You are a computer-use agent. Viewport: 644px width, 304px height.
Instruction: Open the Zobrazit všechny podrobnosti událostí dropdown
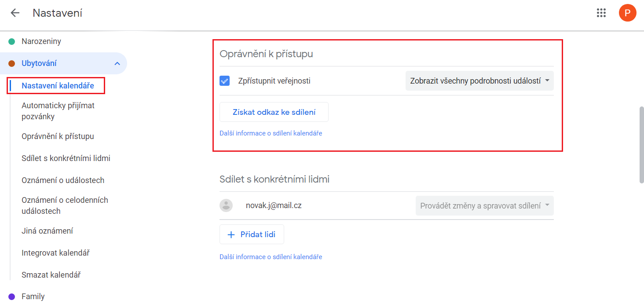click(x=479, y=81)
